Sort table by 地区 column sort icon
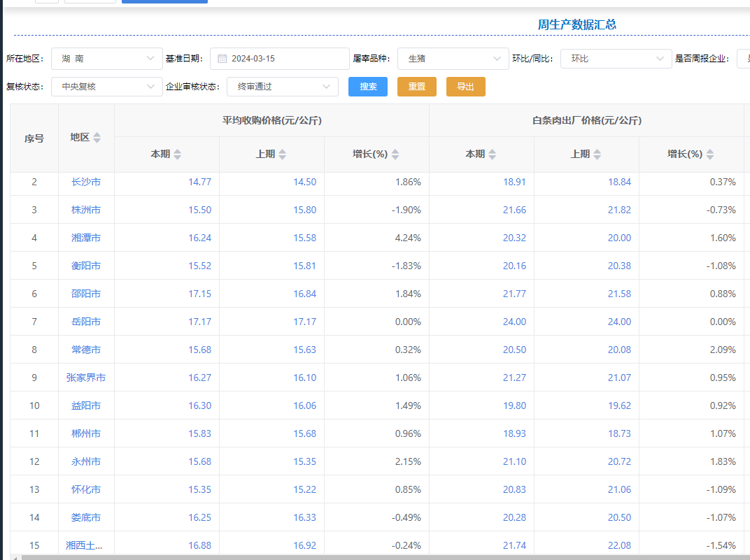This screenshot has width=750, height=560. click(x=97, y=138)
